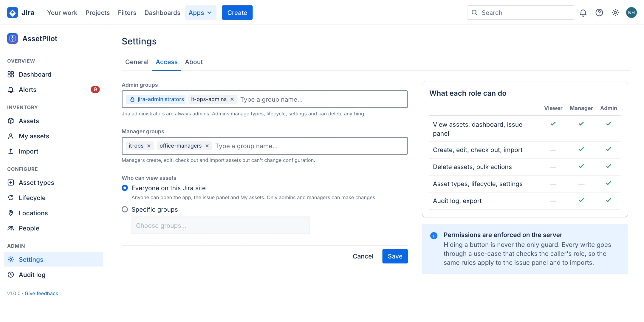644x322 pixels.
Task: Open the Filters menu
Action: [x=127, y=13]
